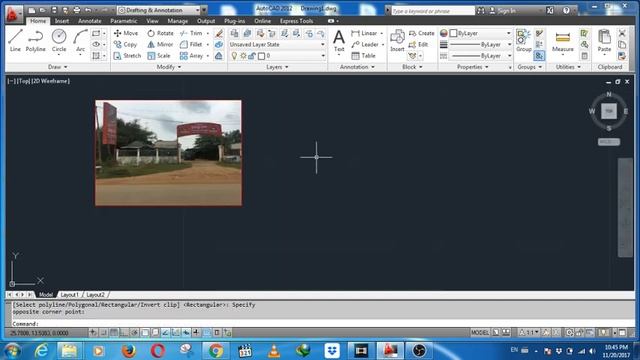The image size is (640, 360).
Task: Activate the Mirror tool
Action: pos(160,44)
